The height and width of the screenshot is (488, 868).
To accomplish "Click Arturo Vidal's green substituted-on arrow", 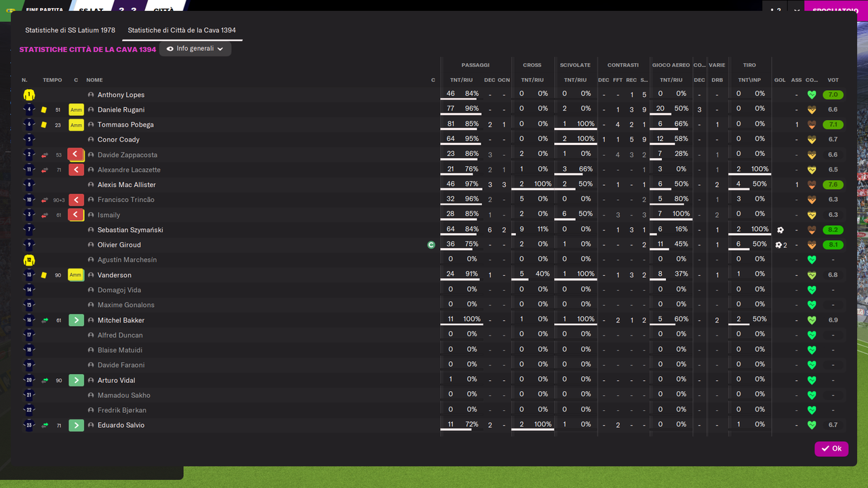I will pos(76,380).
